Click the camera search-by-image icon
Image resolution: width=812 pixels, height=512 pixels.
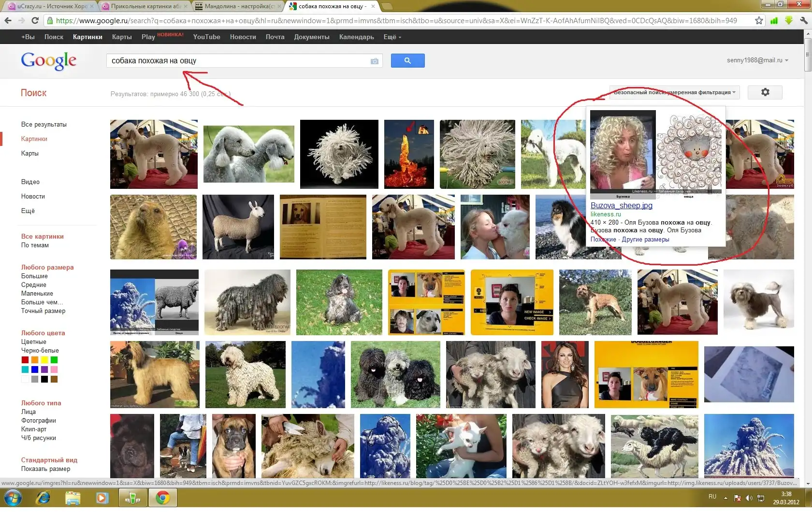(x=374, y=61)
